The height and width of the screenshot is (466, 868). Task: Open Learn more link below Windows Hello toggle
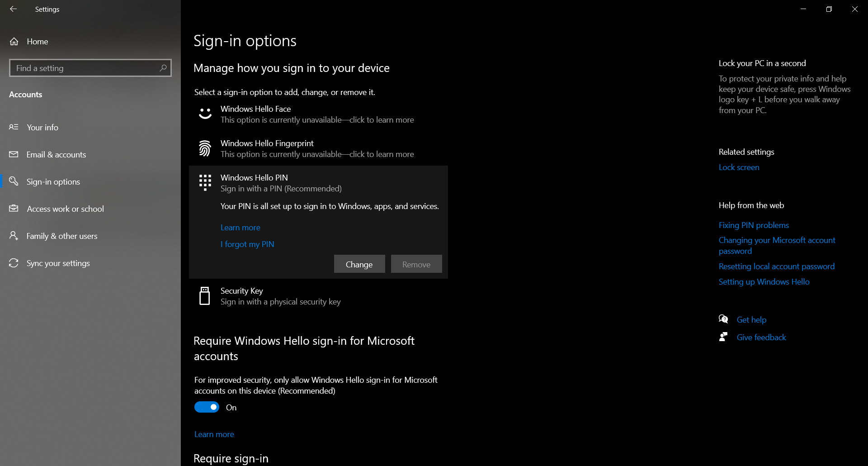pos(214,434)
